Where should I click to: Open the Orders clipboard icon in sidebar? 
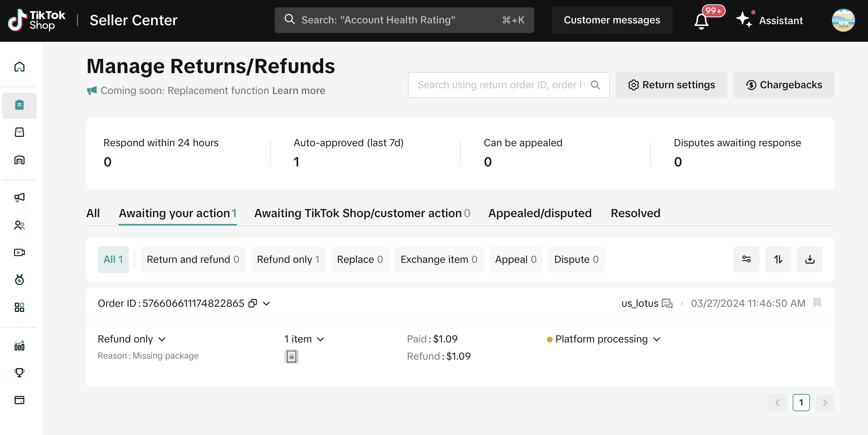tap(19, 106)
